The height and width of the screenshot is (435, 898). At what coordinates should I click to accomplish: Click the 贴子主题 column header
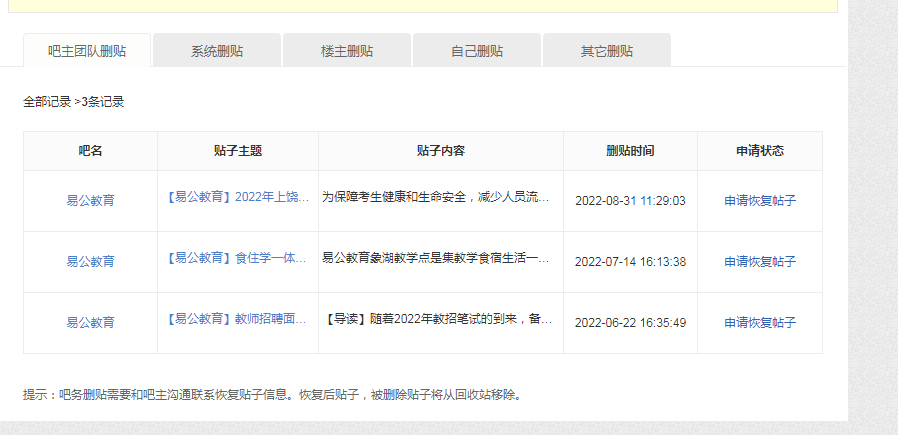click(238, 151)
